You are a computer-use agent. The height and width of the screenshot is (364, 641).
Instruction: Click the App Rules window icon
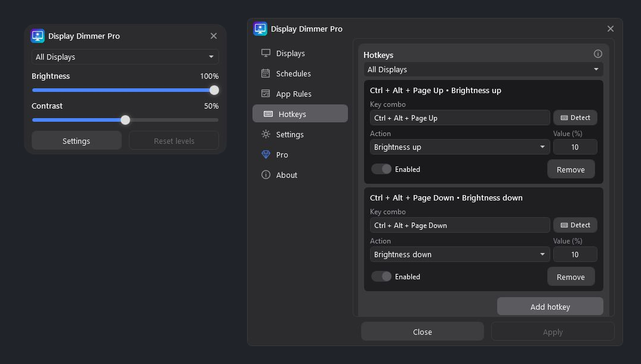click(x=266, y=94)
